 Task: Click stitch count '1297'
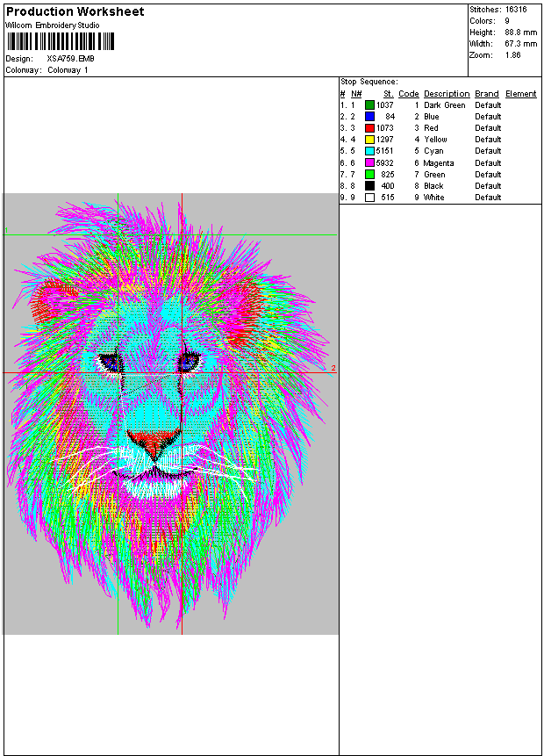click(385, 140)
